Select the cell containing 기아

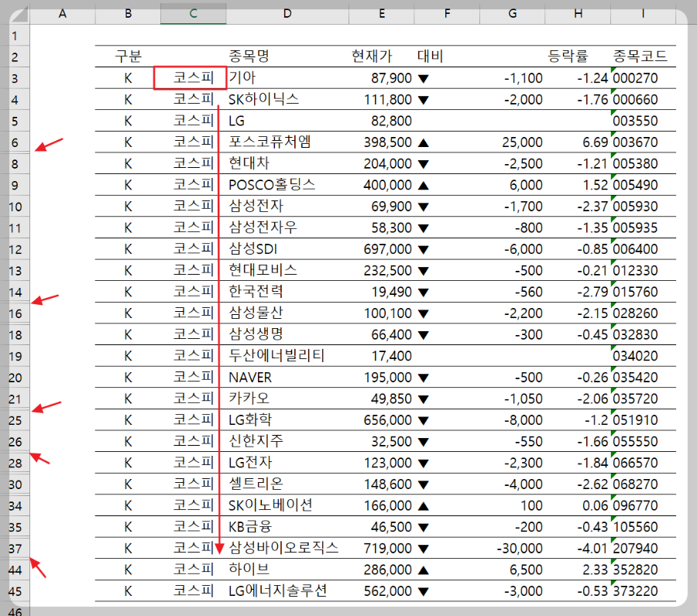pyautogui.click(x=287, y=78)
